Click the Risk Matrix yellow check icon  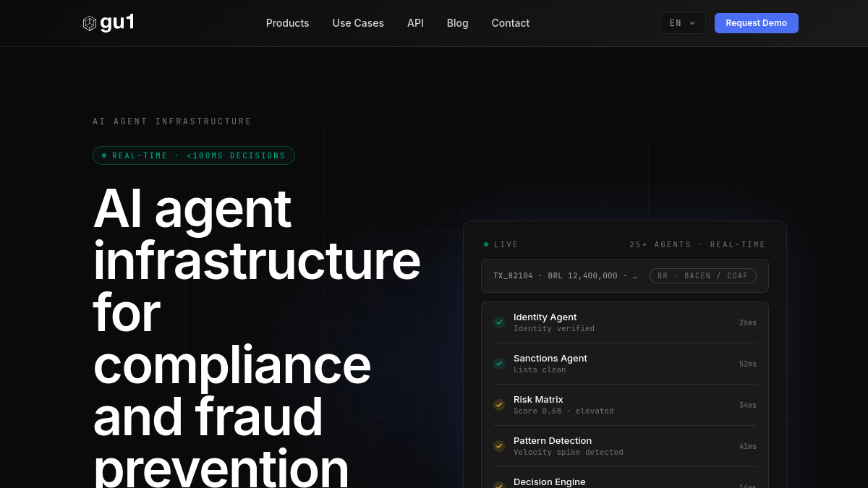point(499,405)
